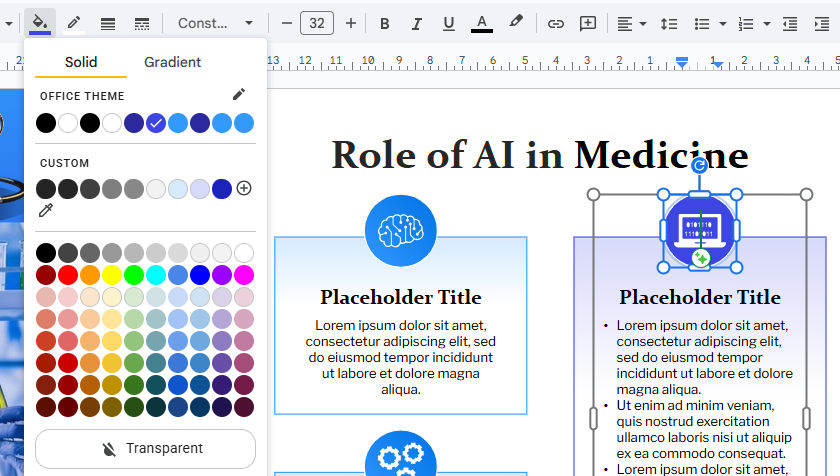Decrease the text indent

coord(790,24)
